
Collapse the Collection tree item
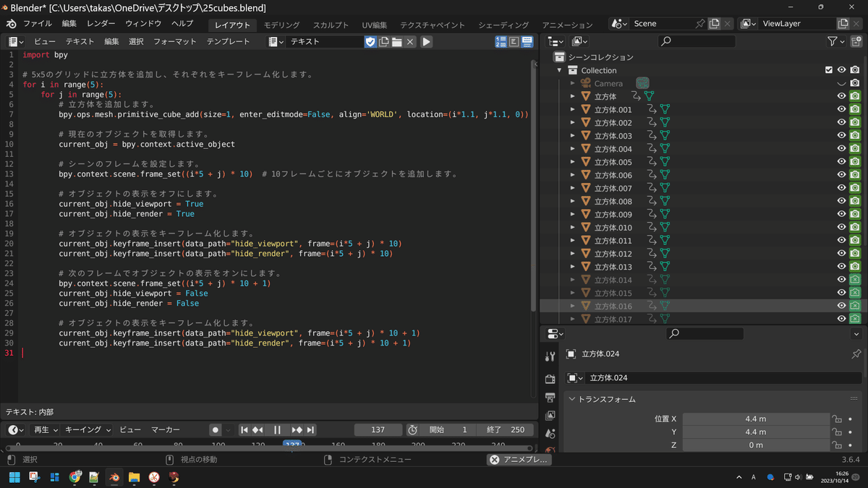(x=560, y=70)
